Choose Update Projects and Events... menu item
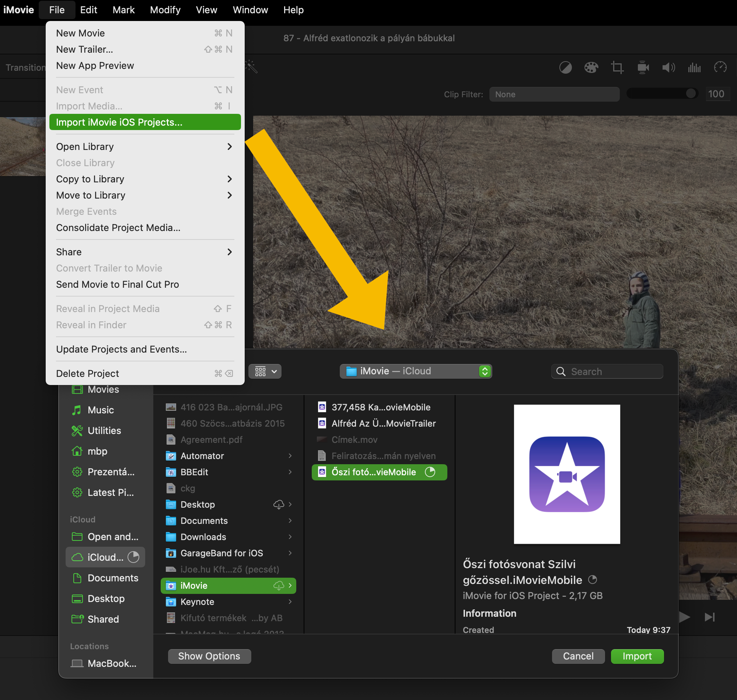Viewport: 737px width, 700px height. [145, 349]
